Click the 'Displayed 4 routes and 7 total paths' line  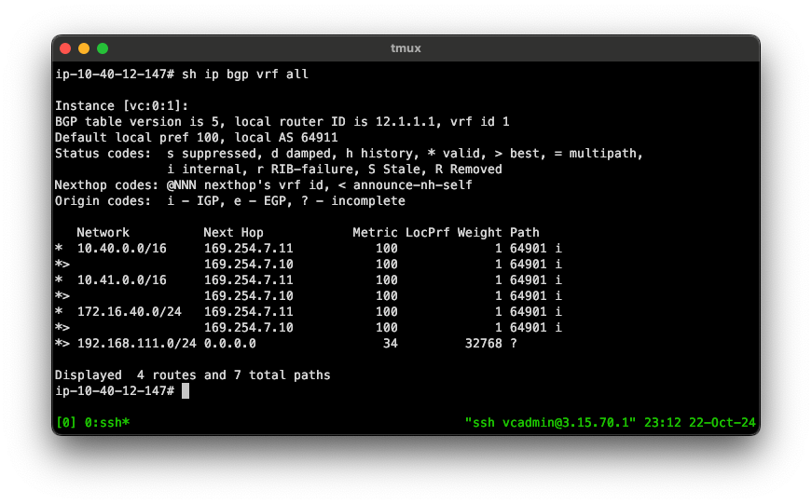coord(193,375)
